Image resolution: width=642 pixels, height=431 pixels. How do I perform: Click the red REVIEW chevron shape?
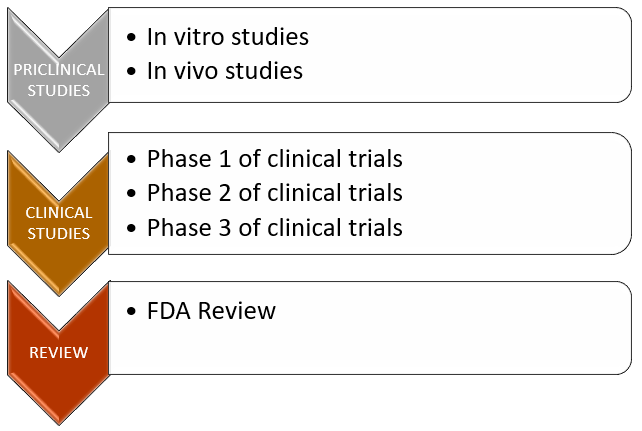click(x=58, y=351)
